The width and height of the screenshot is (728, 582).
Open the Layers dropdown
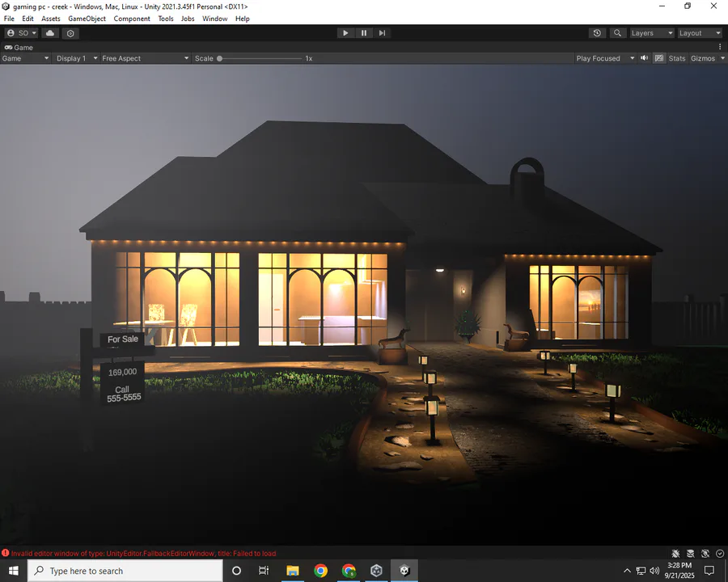coord(651,33)
